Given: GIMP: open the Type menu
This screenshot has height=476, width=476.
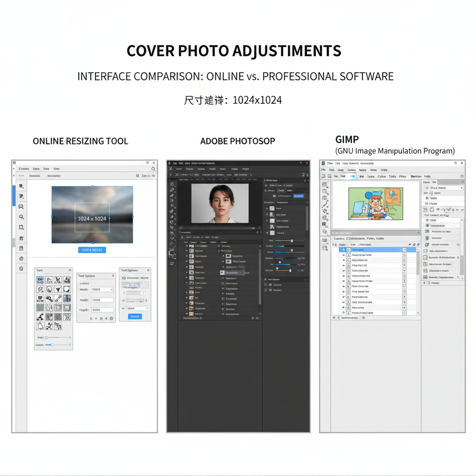Looking at the screenshot, I should (x=370, y=176).
